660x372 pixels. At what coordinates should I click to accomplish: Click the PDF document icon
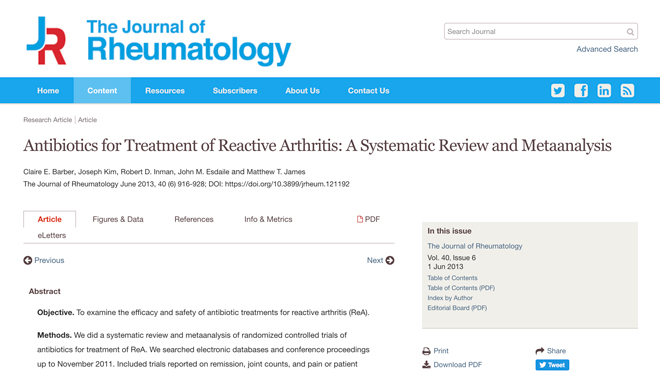[x=360, y=219]
